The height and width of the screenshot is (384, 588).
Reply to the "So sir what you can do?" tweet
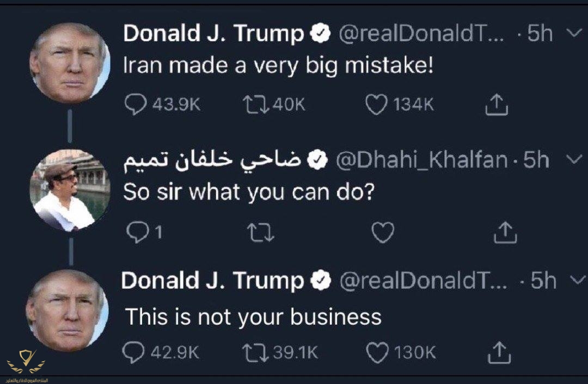pos(134,233)
